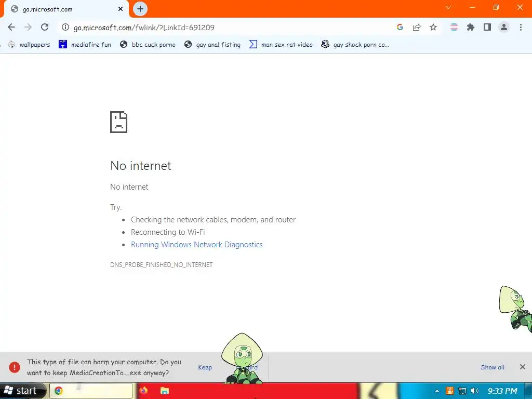This screenshot has height=399, width=532.
Task: Open the wallpapers bookmark
Action: pos(29,45)
